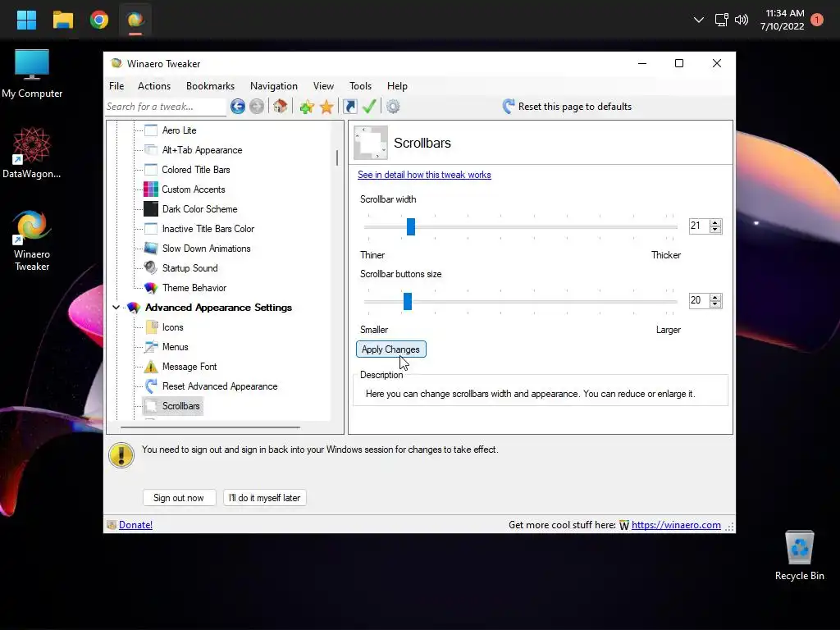840x630 pixels.
Task: Decrease Scrollbar buttons size down arrow
Action: [x=714, y=304]
